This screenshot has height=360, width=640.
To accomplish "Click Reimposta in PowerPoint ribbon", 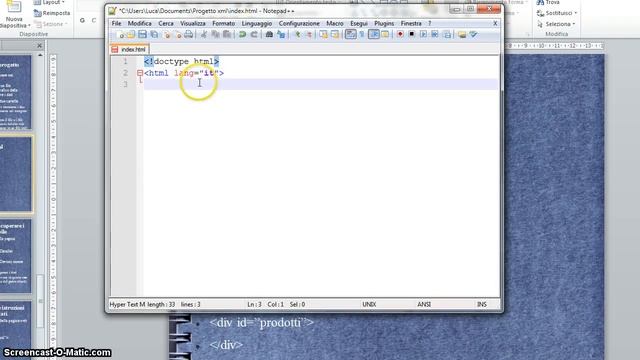I will [52, 13].
